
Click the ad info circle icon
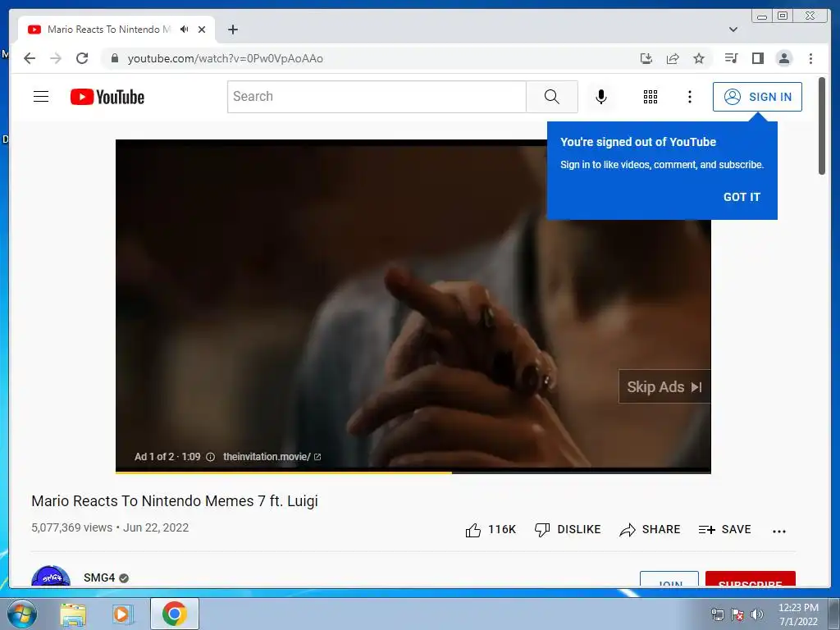click(211, 457)
